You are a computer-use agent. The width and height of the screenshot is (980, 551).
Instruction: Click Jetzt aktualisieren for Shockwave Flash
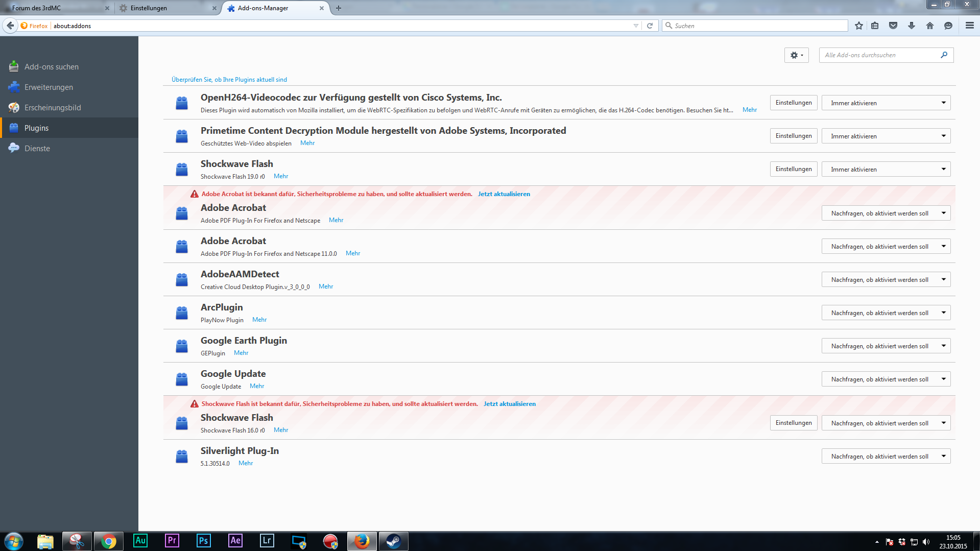pos(510,404)
